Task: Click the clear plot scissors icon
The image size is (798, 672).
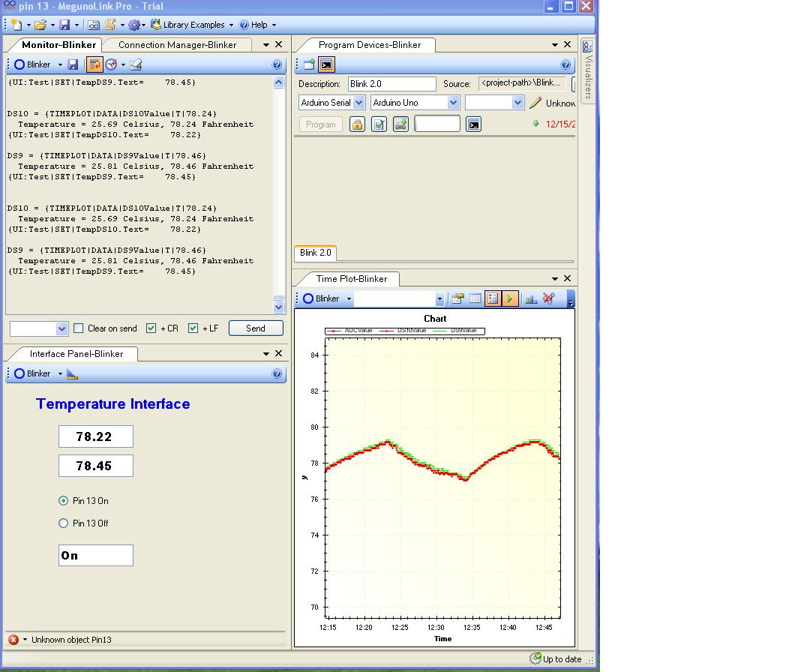Action: click(x=548, y=298)
